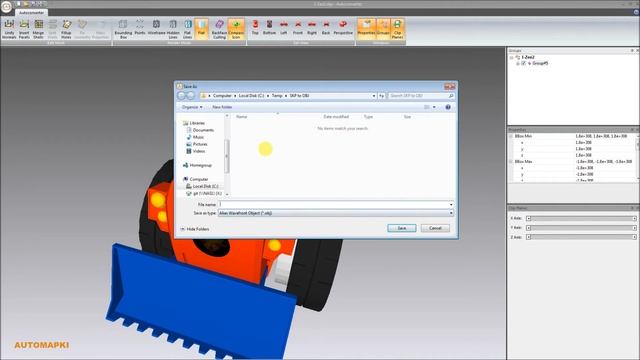Switch render mode to Wireframe
Screen dimensions: 640x360
(156, 28)
